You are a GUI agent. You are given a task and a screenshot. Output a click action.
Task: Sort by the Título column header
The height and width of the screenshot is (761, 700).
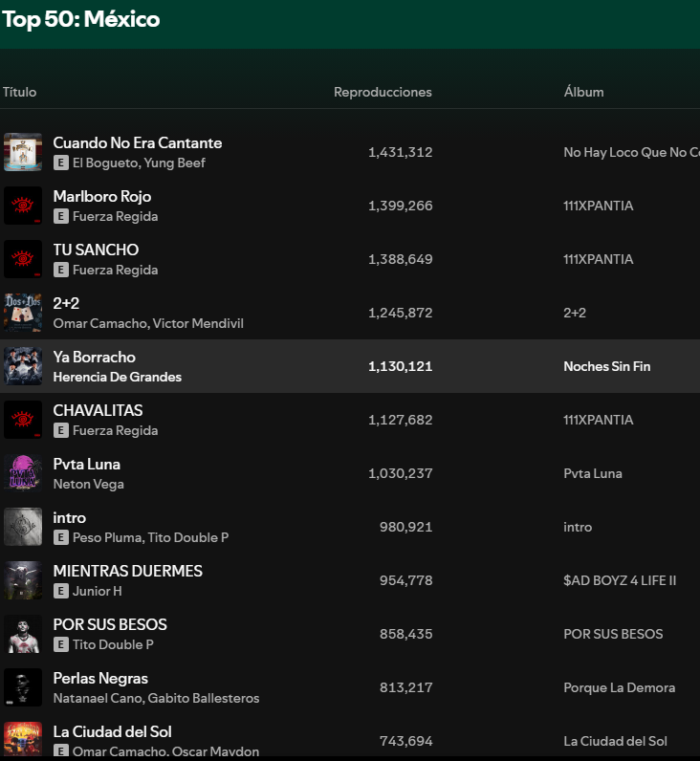(x=19, y=92)
